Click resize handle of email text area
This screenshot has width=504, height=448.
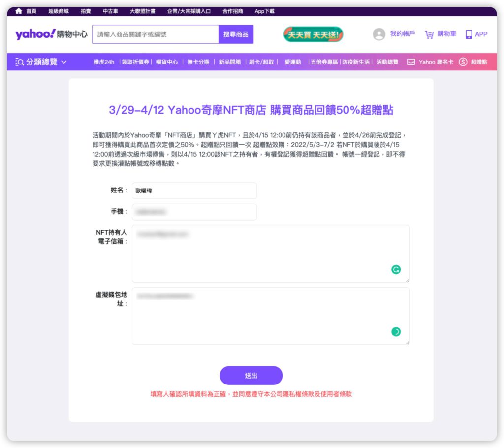(x=408, y=280)
